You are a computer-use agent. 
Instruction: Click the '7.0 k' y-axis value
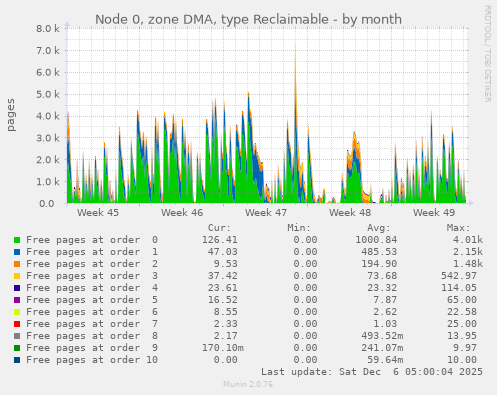48,51
